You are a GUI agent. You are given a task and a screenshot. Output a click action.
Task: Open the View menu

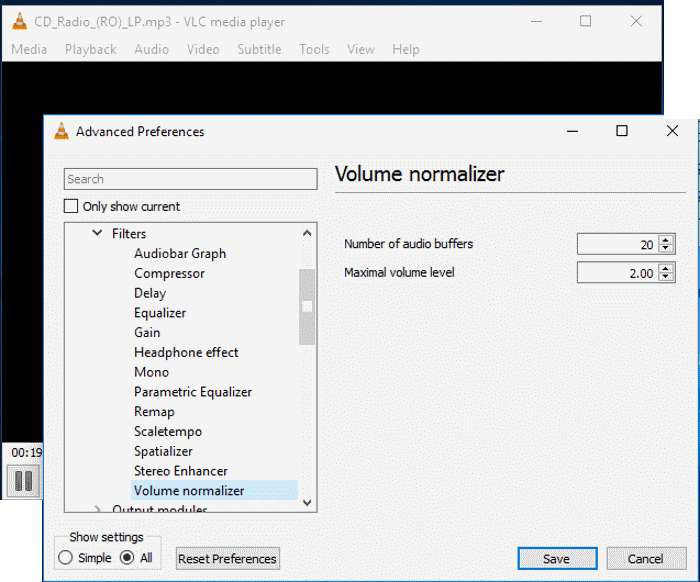coord(361,49)
